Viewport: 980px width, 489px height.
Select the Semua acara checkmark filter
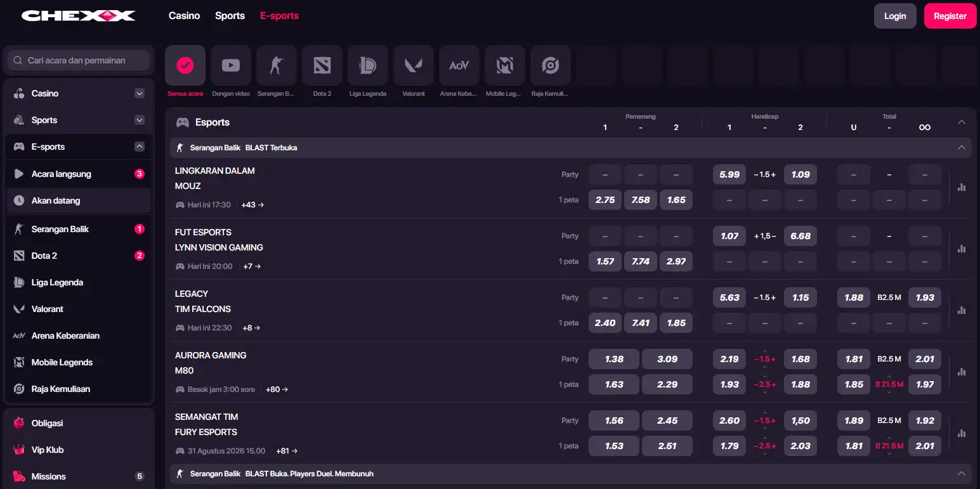[185, 65]
